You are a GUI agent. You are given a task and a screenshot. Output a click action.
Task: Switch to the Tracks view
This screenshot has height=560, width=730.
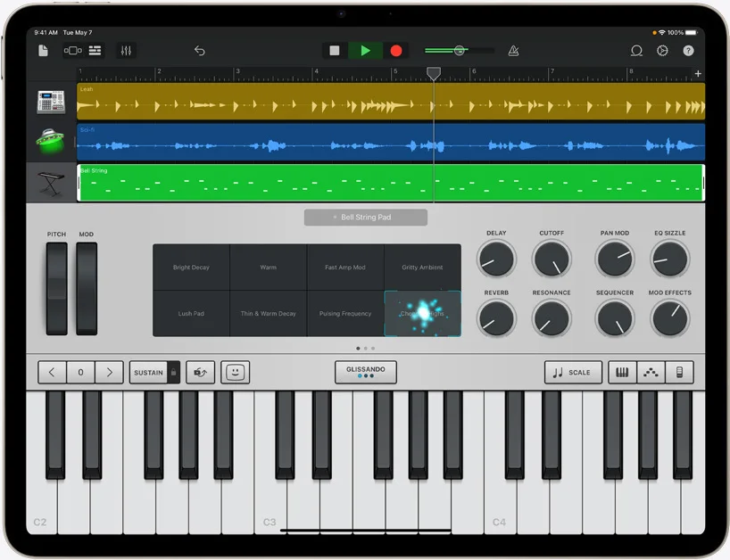[95, 51]
